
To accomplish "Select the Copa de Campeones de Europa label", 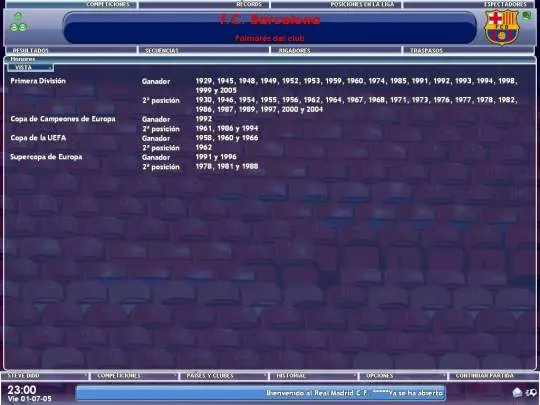I will coord(63,119).
